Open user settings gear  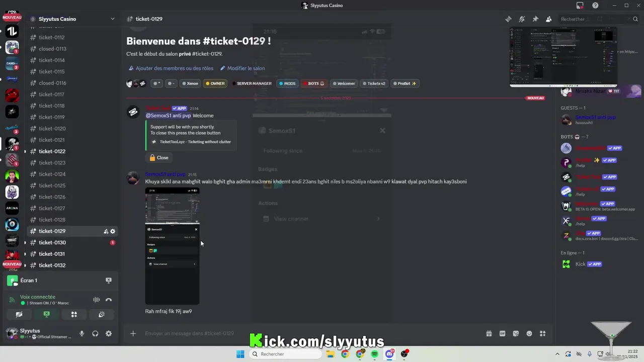click(109, 333)
